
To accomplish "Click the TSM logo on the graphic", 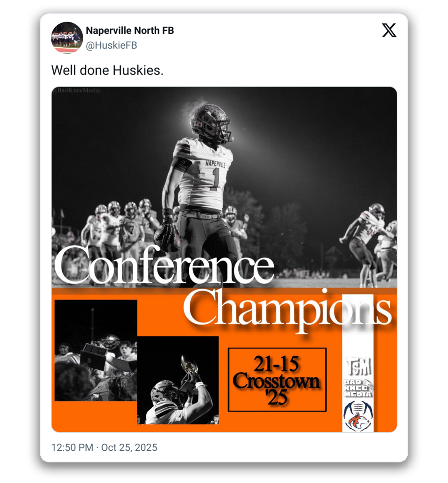I will [358, 367].
